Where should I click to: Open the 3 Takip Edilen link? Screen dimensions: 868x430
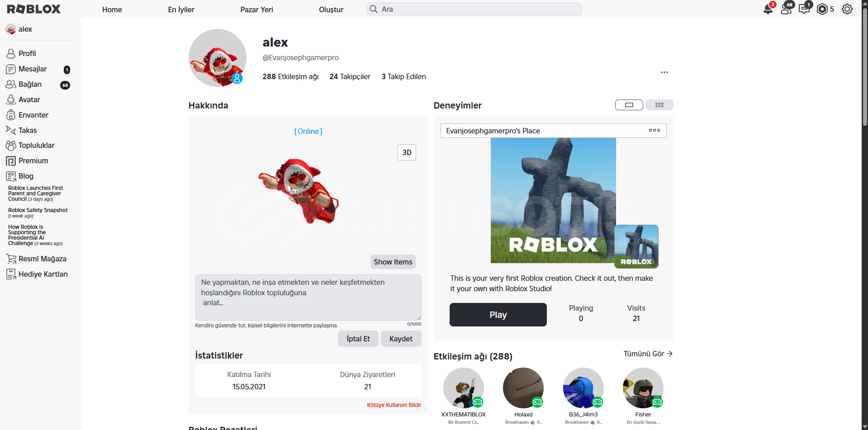pyautogui.click(x=403, y=76)
